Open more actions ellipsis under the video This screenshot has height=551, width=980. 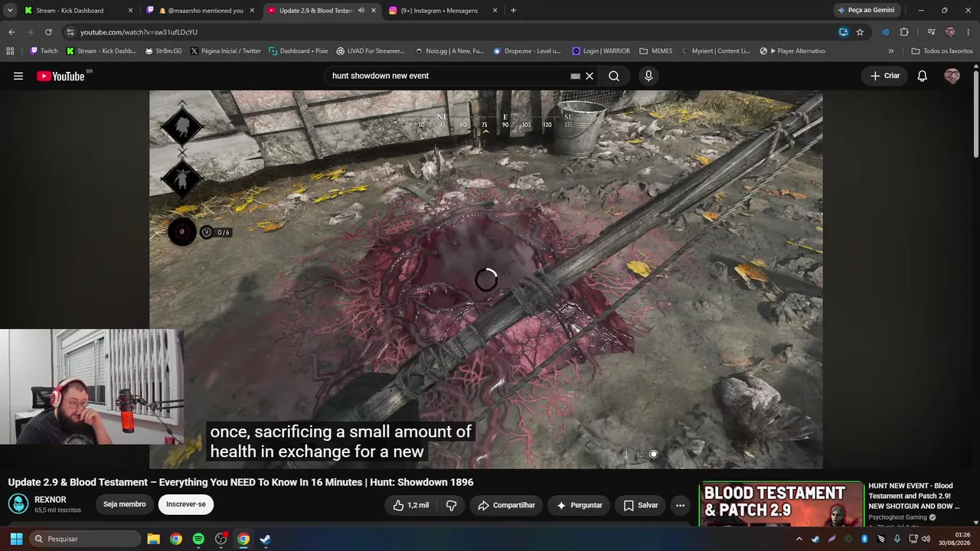(x=680, y=505)
